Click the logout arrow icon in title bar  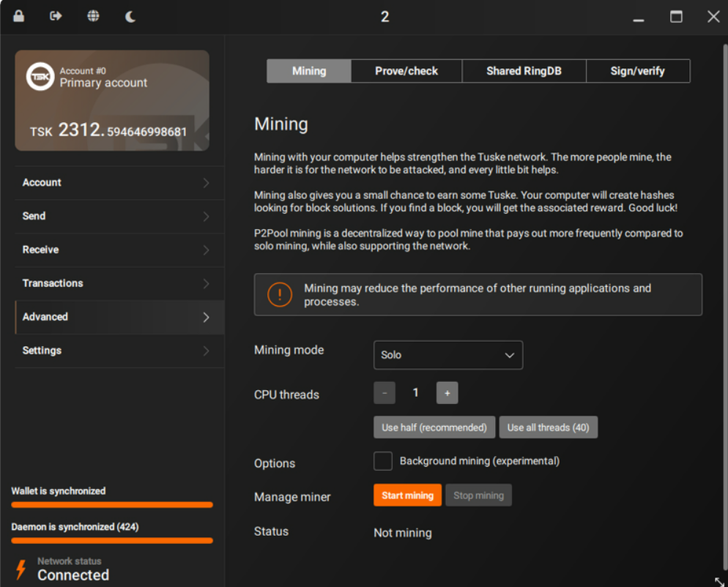tap(56, 16)
